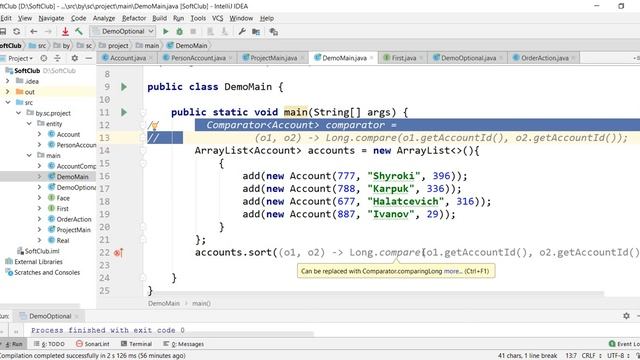Start debugging with the green bug icon
Viewport: 640px width, 360px height.
180,31
